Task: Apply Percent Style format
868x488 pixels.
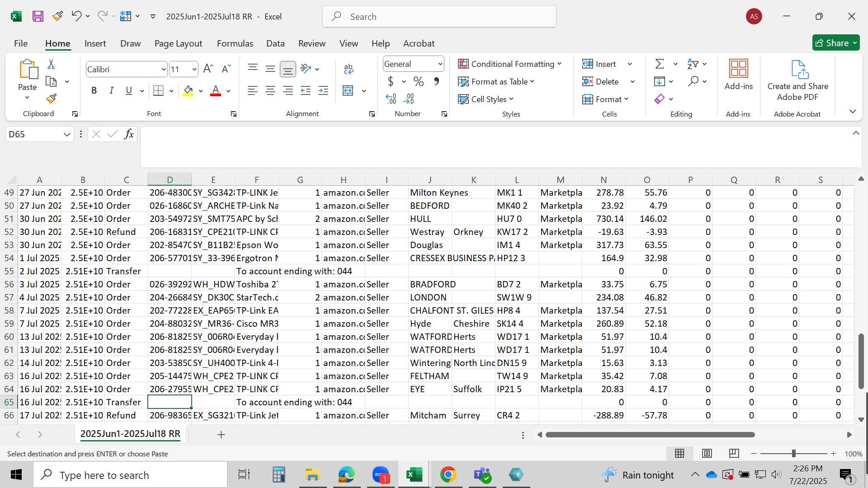Action: tap(419, 82)
